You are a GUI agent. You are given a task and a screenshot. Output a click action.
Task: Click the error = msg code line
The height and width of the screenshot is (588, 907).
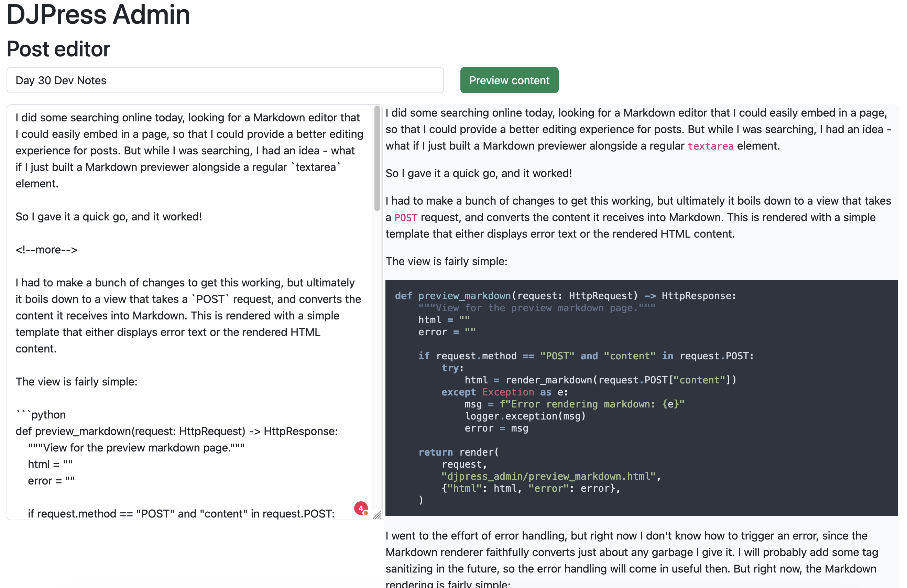(x=496, y=428)
